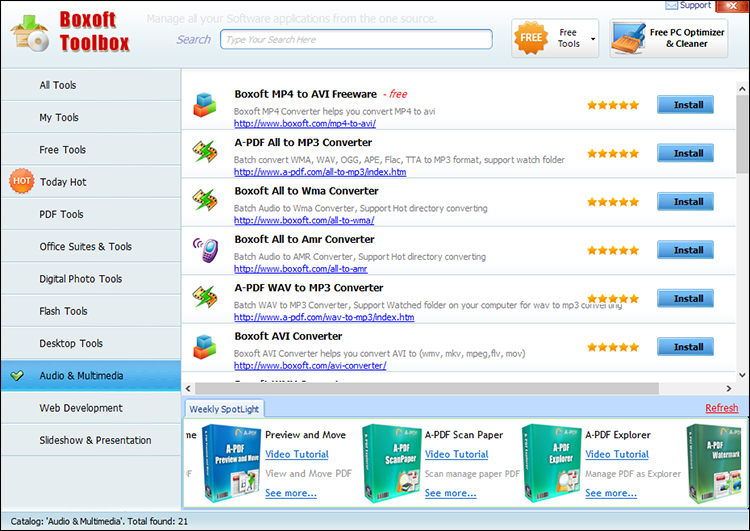
Task: Show the Today Hot list
Action: (x=91, y=182)
